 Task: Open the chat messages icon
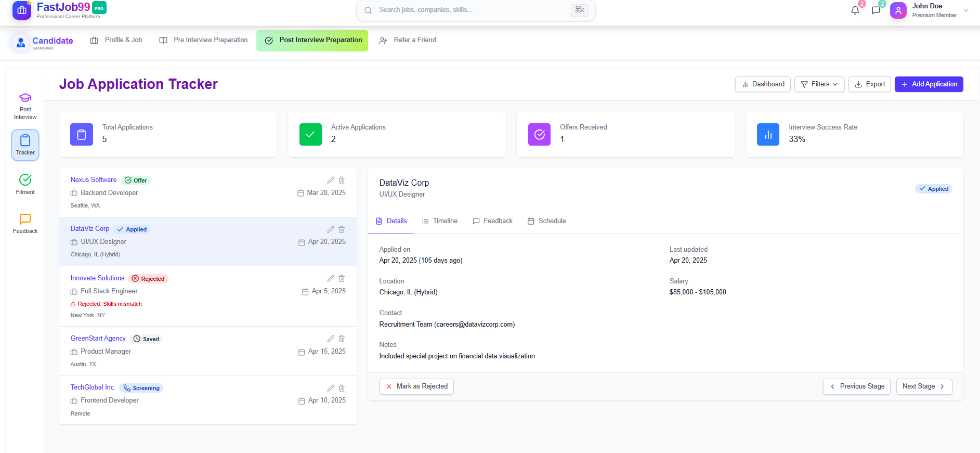click(x=876, y=10)
